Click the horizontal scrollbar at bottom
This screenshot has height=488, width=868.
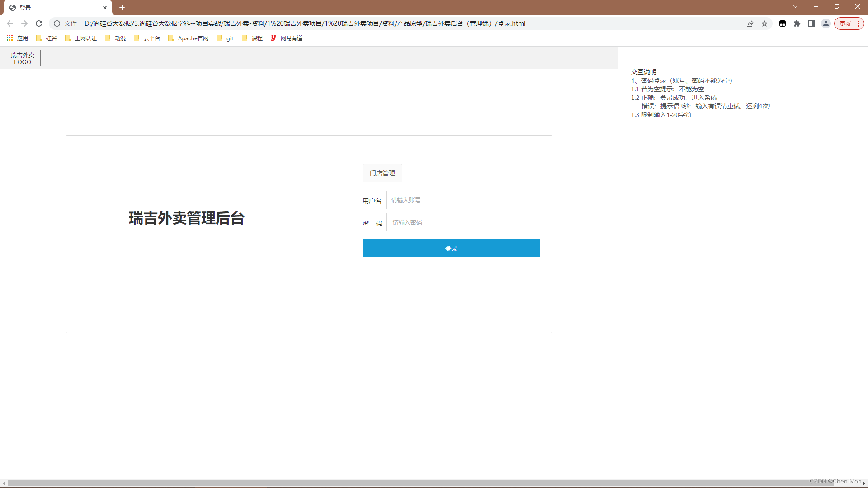click(420, 483)
